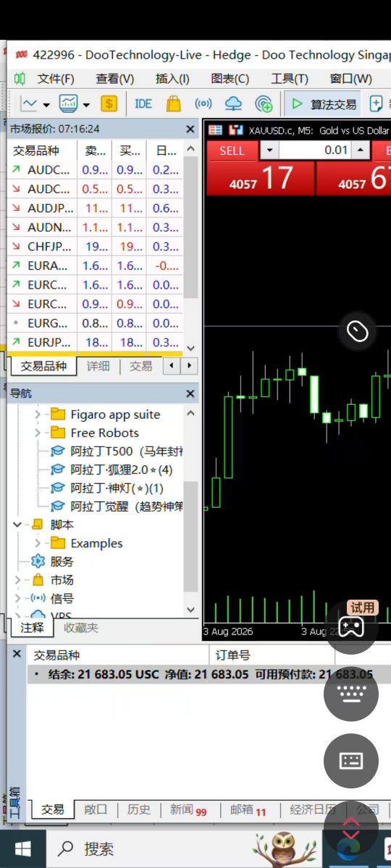
Task: Click the yellow dollar sign toolbar icon
Action: (x=109, y=103)
